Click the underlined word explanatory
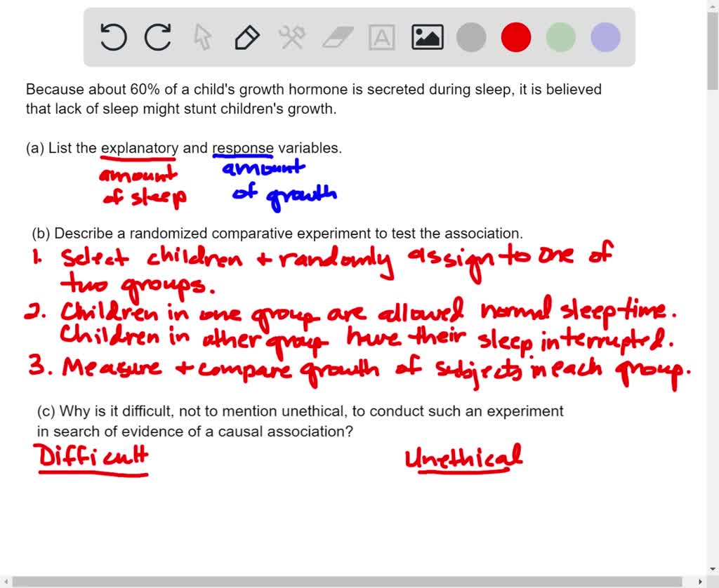Viewport: 719px width, 588px height. click(139, 148)
